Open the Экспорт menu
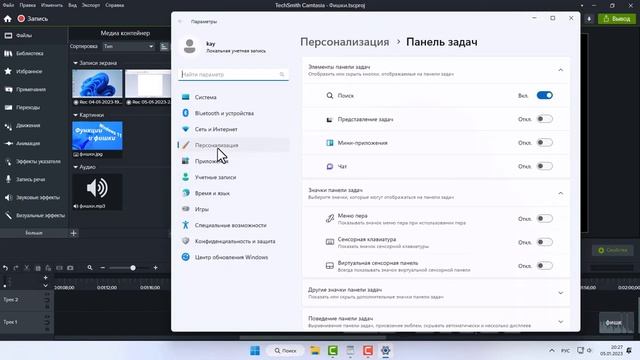 [x=91, y=5]
